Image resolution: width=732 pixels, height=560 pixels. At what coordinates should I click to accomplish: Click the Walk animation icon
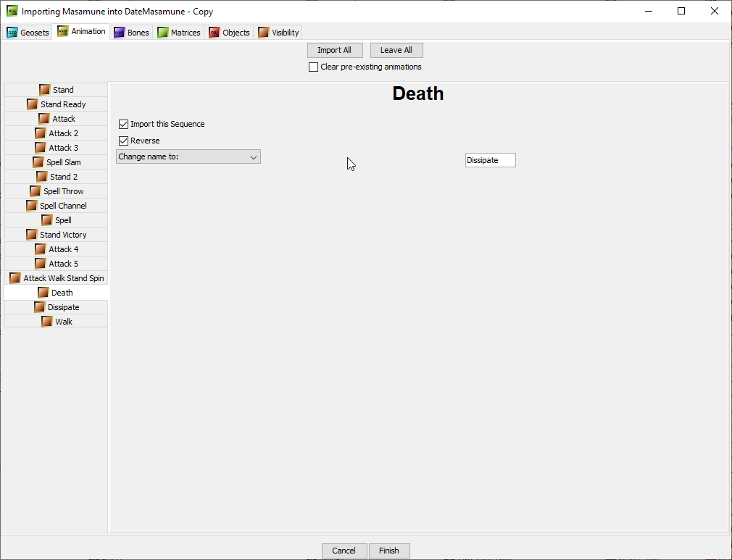click(47, 321)
